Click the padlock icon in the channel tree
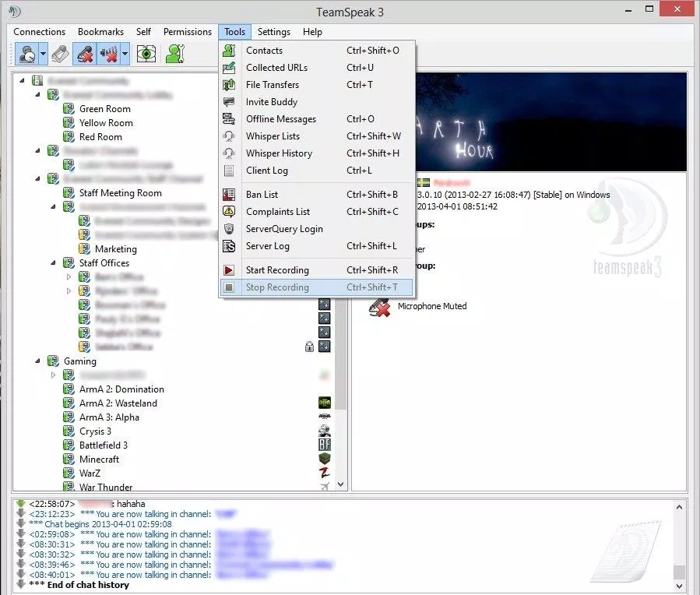This screenshot has width=700, height=595. coord(309,346)
